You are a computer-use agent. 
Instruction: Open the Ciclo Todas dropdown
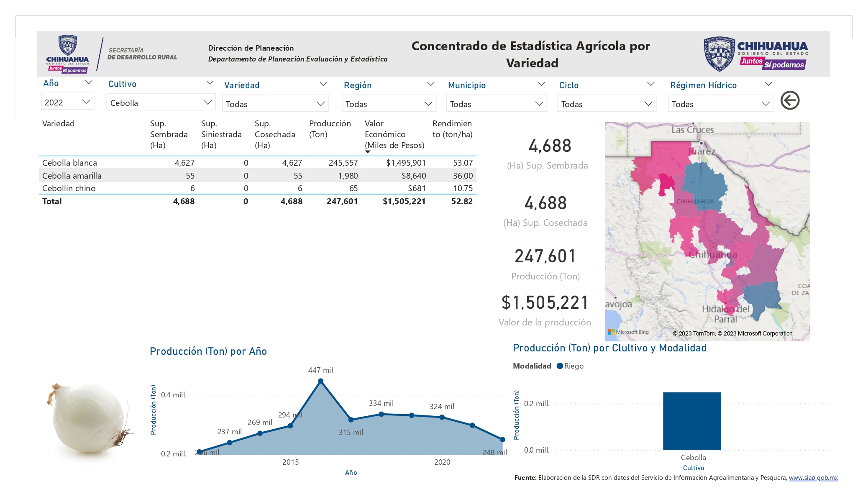(607, 104)
